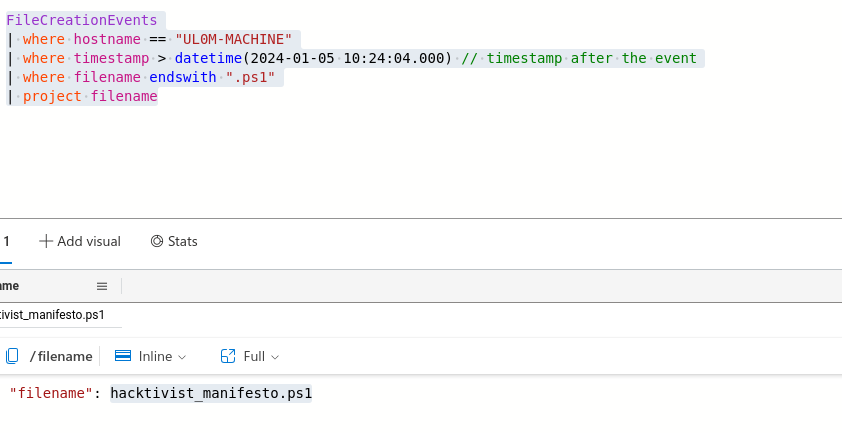Click the Inline layout icon
This screenshot has width=842, height=433.
(x=124, y=356)
